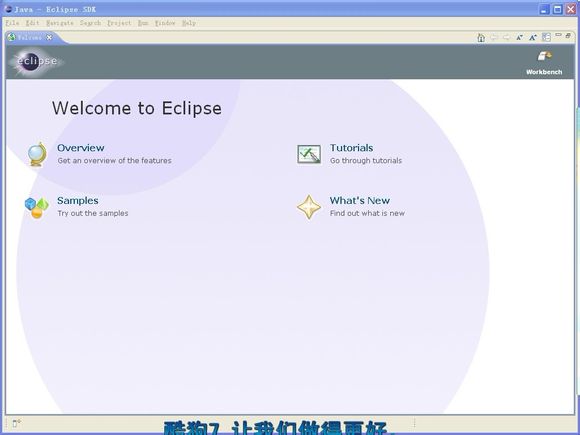580x435 pixels.
Task: Open the Project menu
Action: tap(119, 23)
